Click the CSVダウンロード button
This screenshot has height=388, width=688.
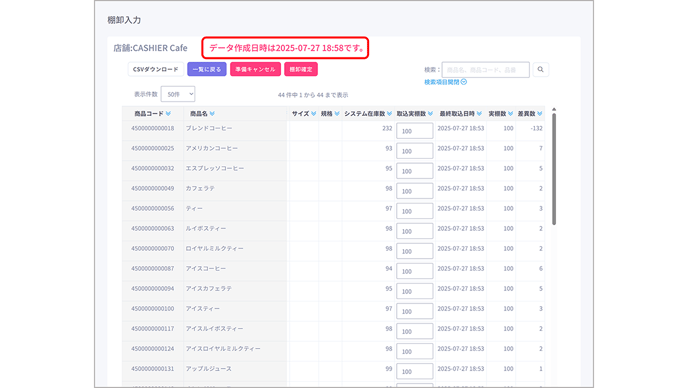(156, 69)
